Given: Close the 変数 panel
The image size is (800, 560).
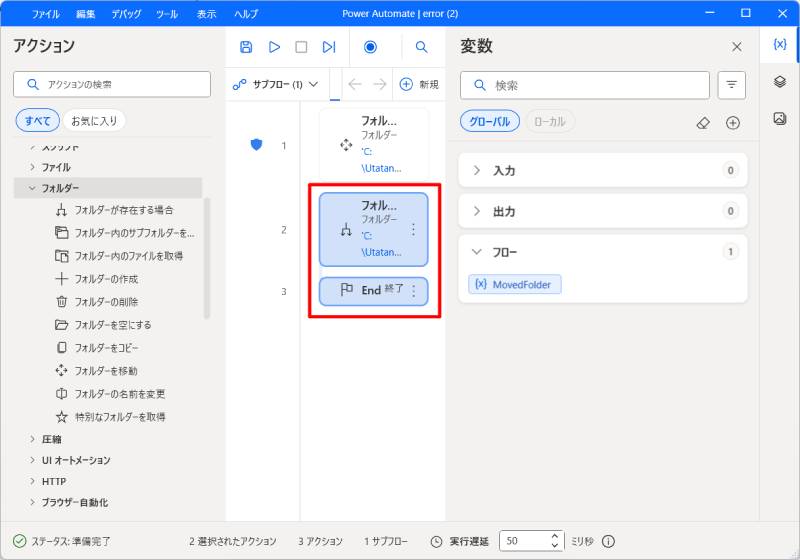Looking at the screenshot, I should pyautogui.click(x=737, y=47).
